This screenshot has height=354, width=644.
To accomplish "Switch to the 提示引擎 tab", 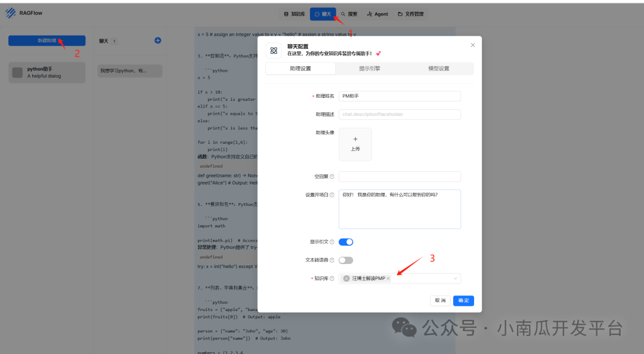I will pos(370,69).
